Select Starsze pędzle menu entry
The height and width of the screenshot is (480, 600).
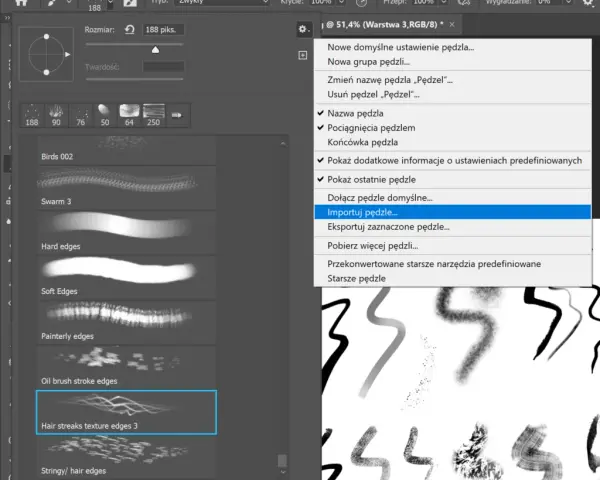(x=453, y=279)
